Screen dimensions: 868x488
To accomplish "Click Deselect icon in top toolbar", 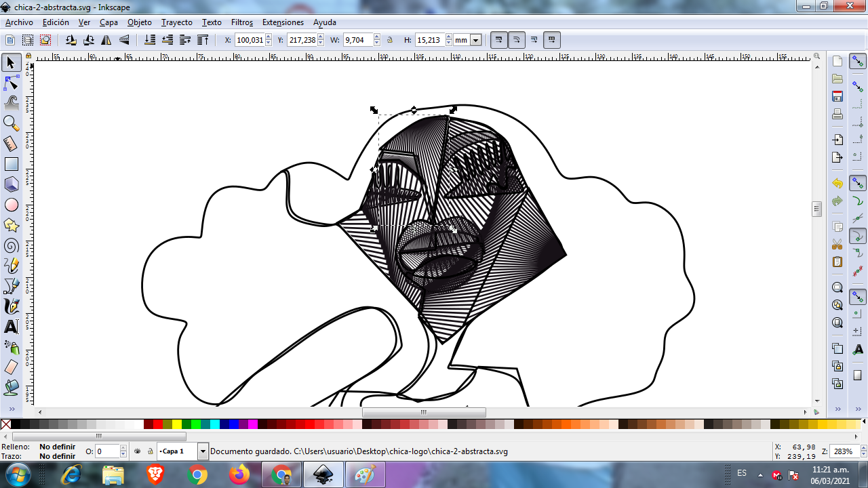I will pos(45,40).
